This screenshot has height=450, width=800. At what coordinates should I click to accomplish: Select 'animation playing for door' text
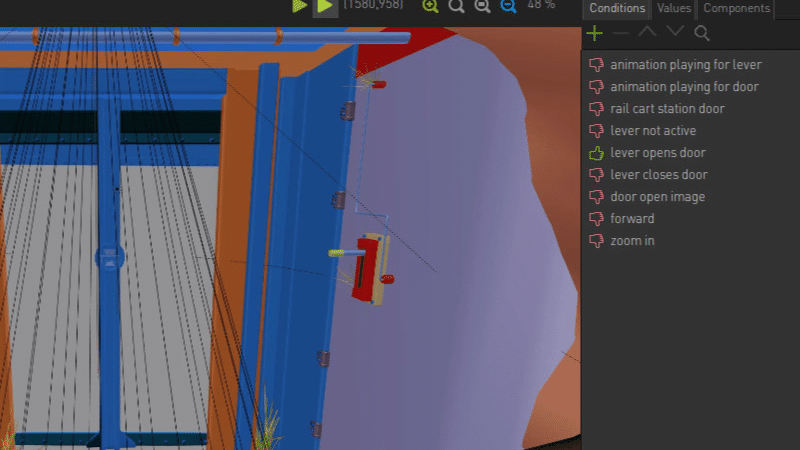(x=684, y=87)
